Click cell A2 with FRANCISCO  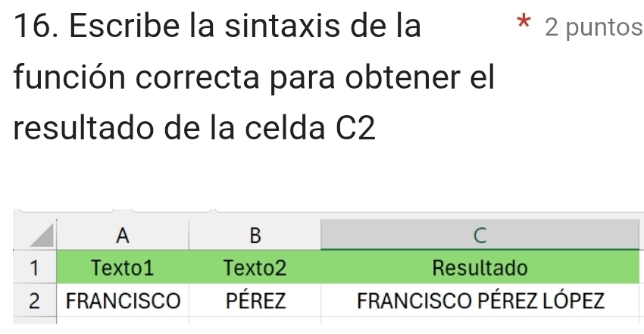(123, 301)
